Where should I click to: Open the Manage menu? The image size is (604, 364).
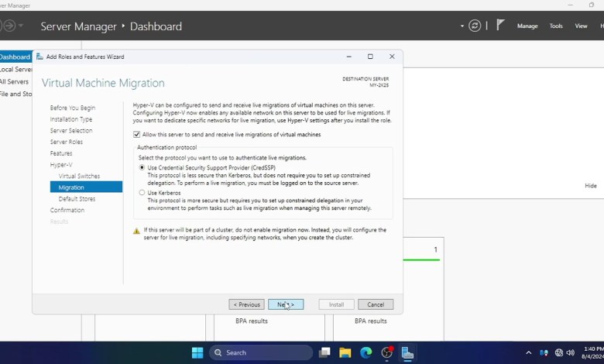527,26
